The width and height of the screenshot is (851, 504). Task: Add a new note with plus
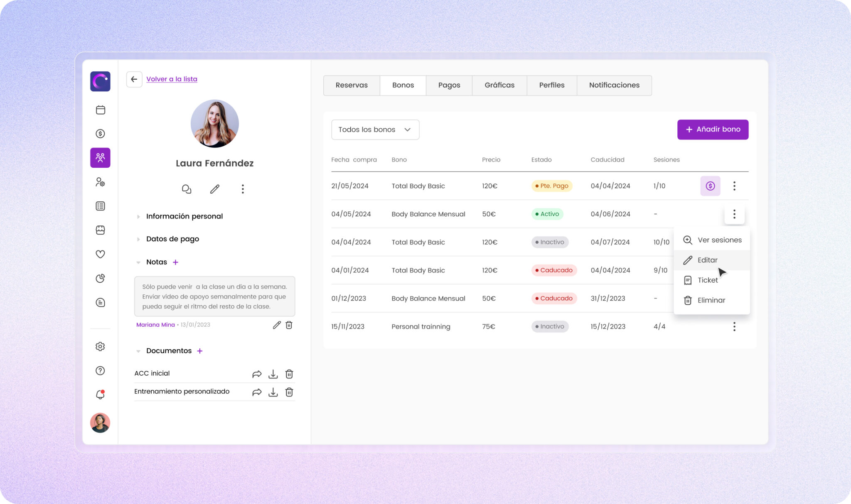[175, 262]
